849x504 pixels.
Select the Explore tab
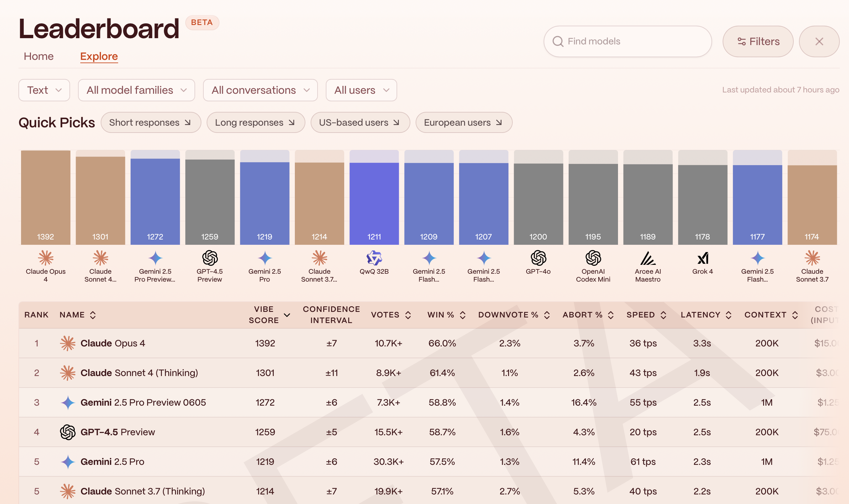pyautogui.click(x=99, y=56)
